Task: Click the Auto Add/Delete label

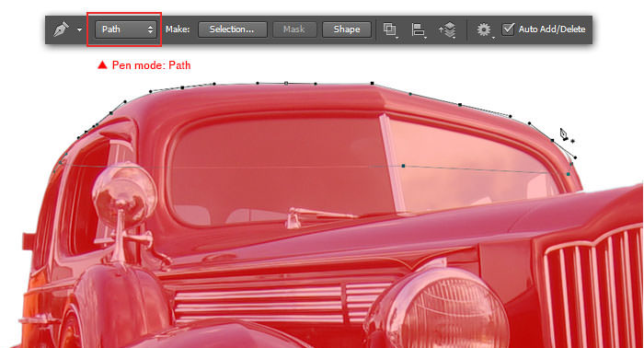Action: (x=552, y=29)
